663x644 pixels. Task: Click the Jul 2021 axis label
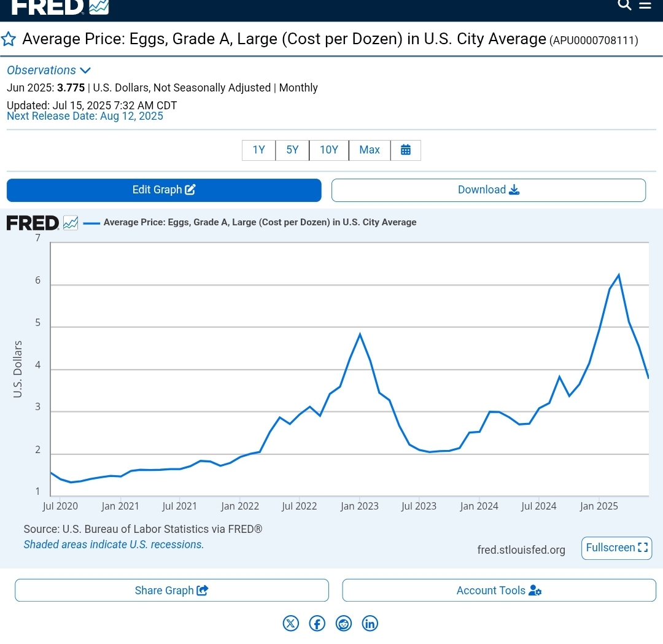pyautogui.click(x=180, y=506)
